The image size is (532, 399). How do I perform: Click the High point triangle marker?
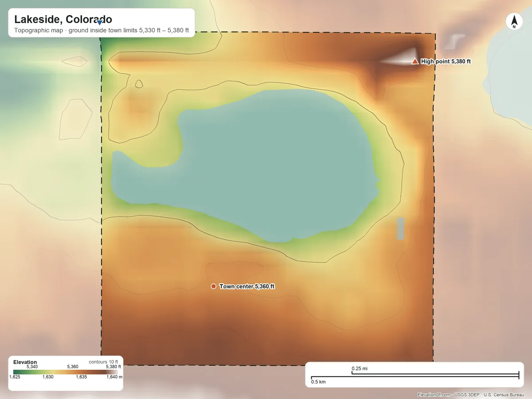coord(415,61)
